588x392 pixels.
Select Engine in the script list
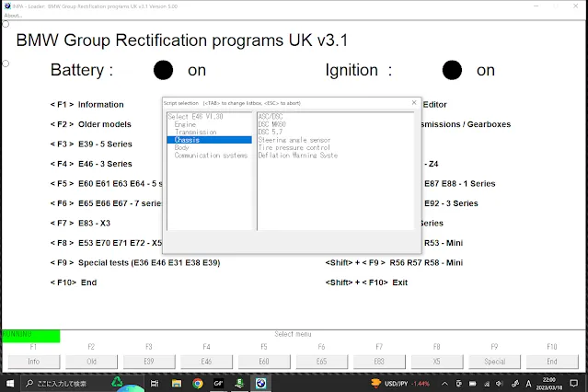185,124
